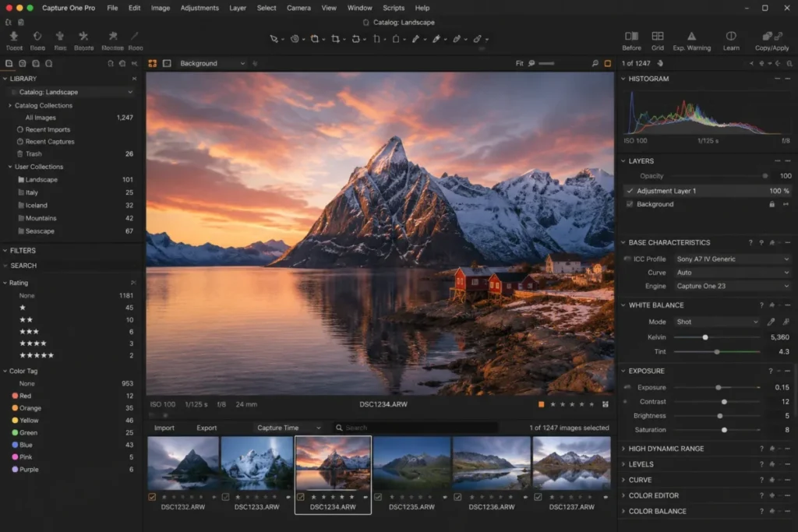Collapse the Histogram panel
798x532 pixels.
[x=623, y=79]
